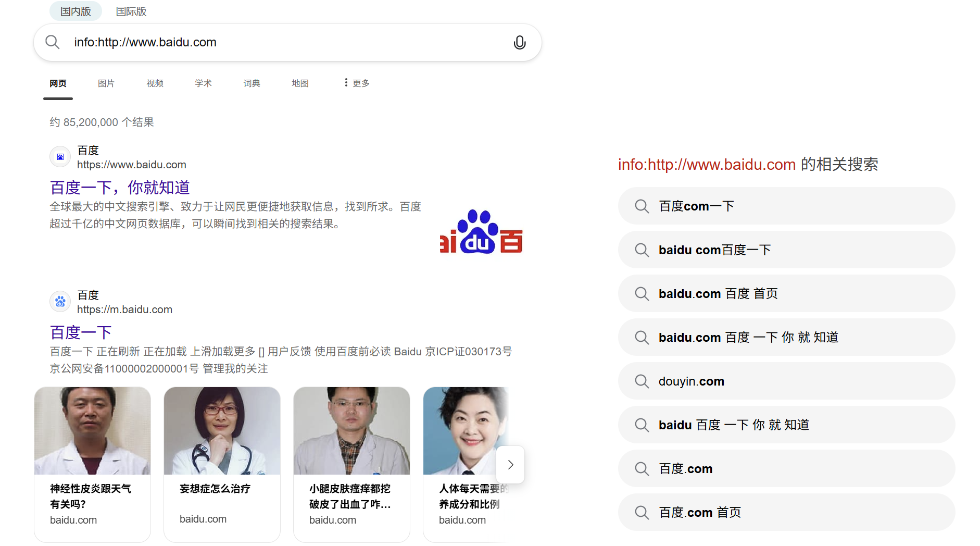Open the 百度一下 mobile result link

tap(81, 332)
